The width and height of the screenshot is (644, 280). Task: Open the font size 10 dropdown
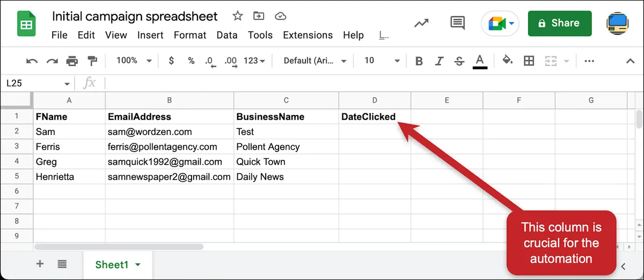pyautogui.click(x=382, y=61)
